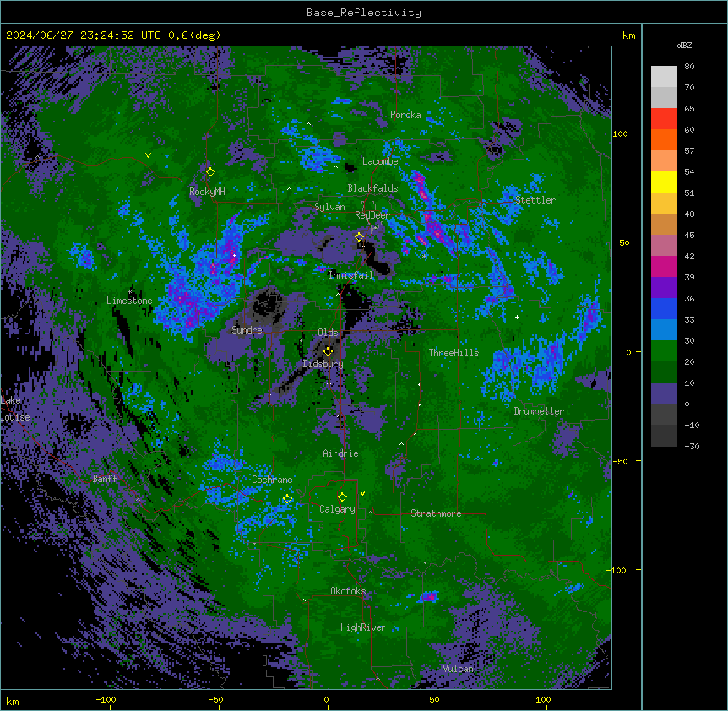
Task: Click the yellow V marker beside the Calgary diamond
Action: pos(362,493)
